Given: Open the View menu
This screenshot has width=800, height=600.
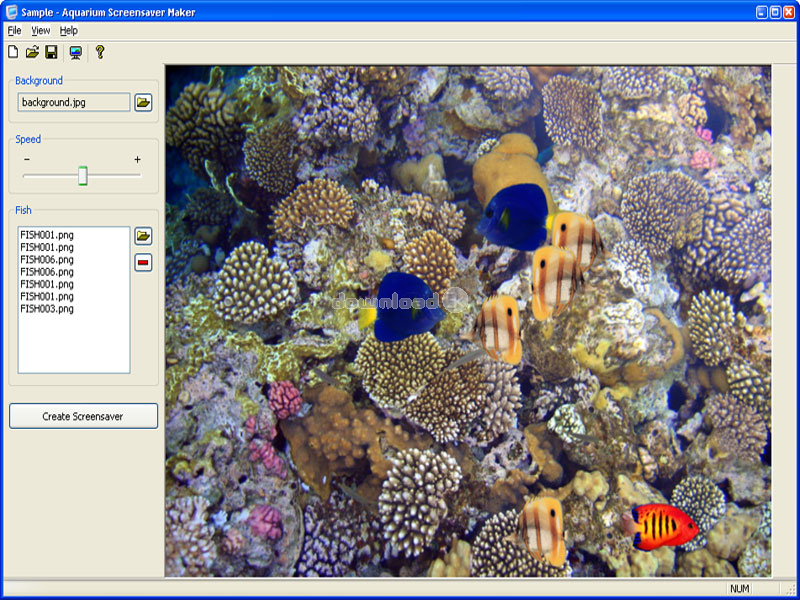Looking at the screenshot, I should (x=40, y=31).
